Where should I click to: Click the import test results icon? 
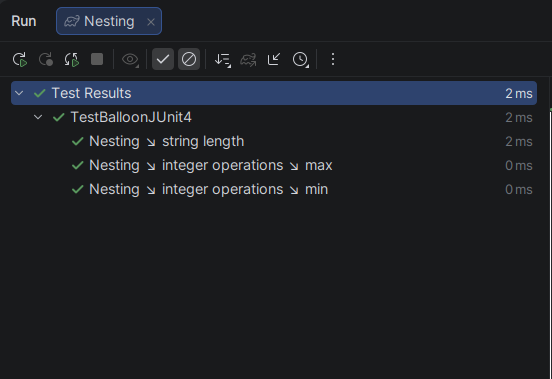pyautogui.click(x=274, y=59)
